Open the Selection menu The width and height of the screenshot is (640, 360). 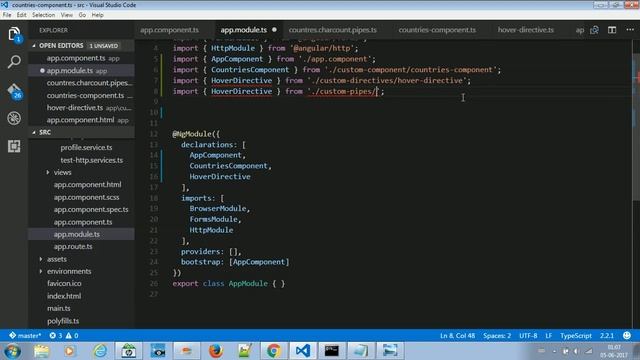pyautogui.click(x=43, y=15)
